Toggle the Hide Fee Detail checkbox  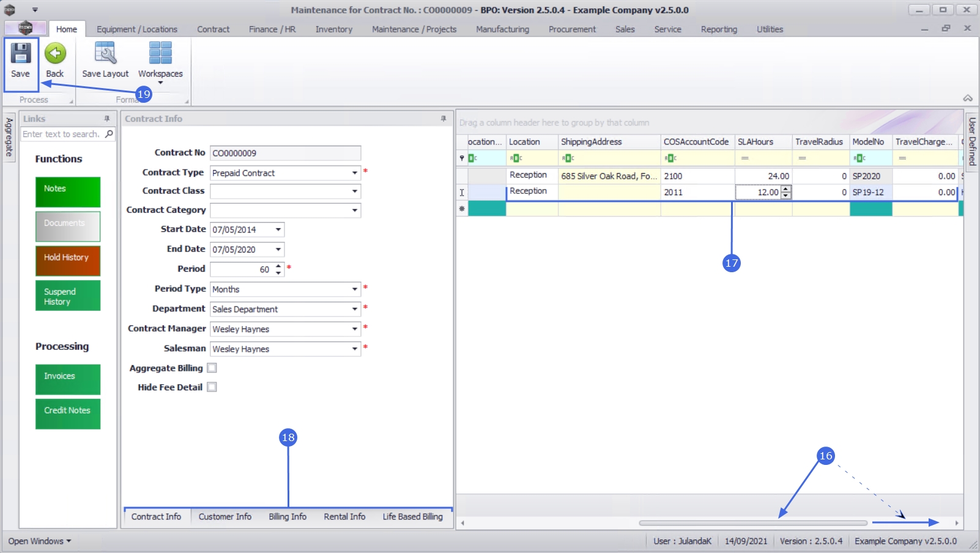pos(212,387)
